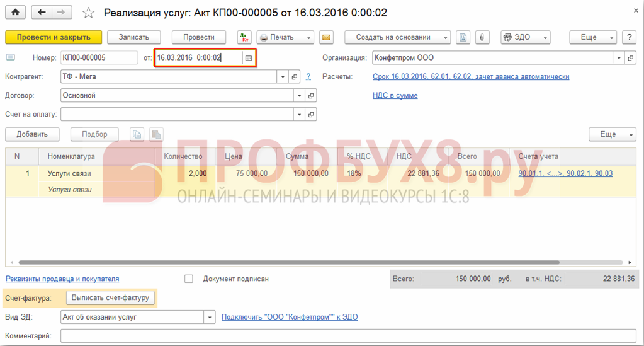The width and height of the screenshot is (644, 346).
Task: Open Подключить ООО Конфетпром к ЭДО link
Action: pyautogui.click(x=290, y=317)
